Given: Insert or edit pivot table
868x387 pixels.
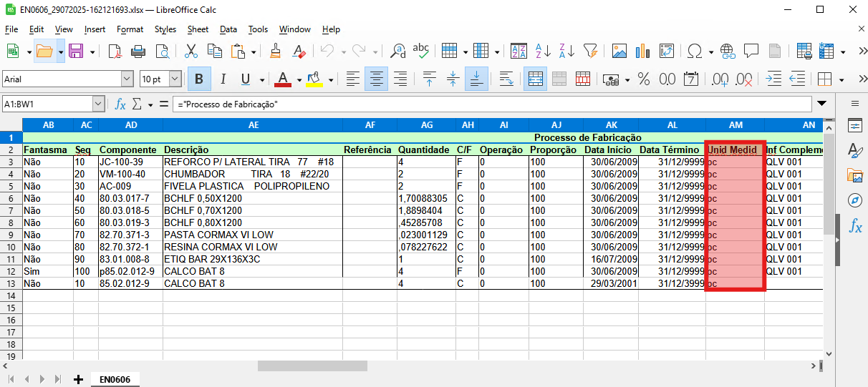Looking at the screenshot, I should tap(667, 52).
